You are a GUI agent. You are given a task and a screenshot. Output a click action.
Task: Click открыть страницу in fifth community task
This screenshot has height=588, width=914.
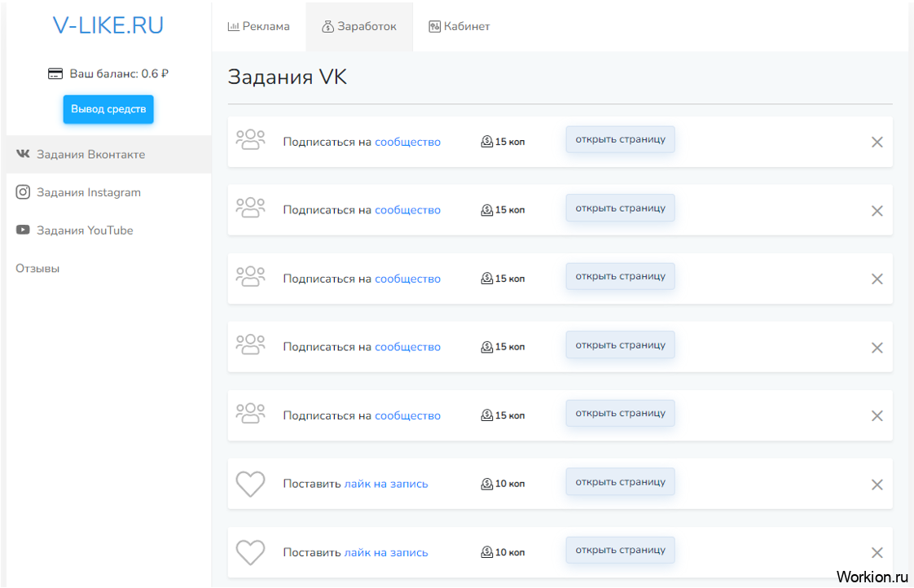pos(620,413)
